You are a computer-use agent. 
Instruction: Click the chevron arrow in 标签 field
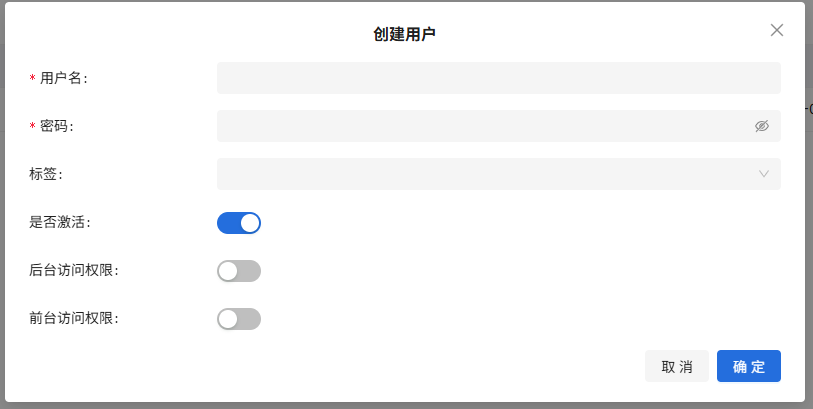click(x=764, y=174)
